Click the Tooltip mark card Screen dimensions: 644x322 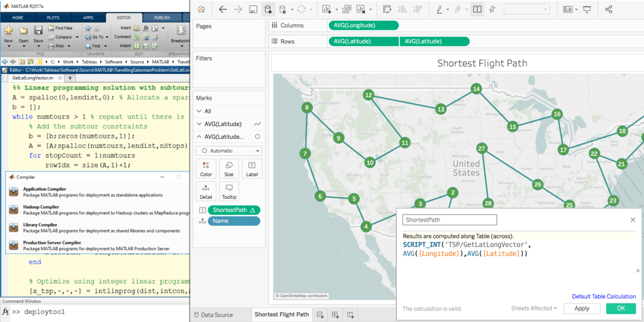pyautogui.click(x=229, y=191)
